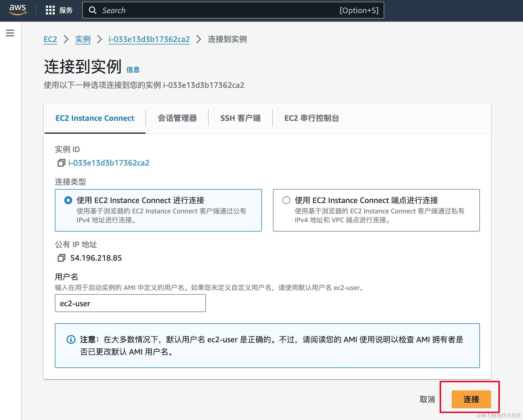The image size is (523, 420).
Task: Focus the AWS Search input field
Action: point(233,10)
